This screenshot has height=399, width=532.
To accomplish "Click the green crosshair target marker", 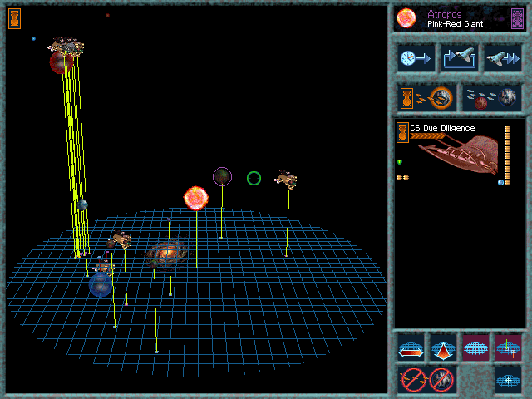I will (254, 178).
